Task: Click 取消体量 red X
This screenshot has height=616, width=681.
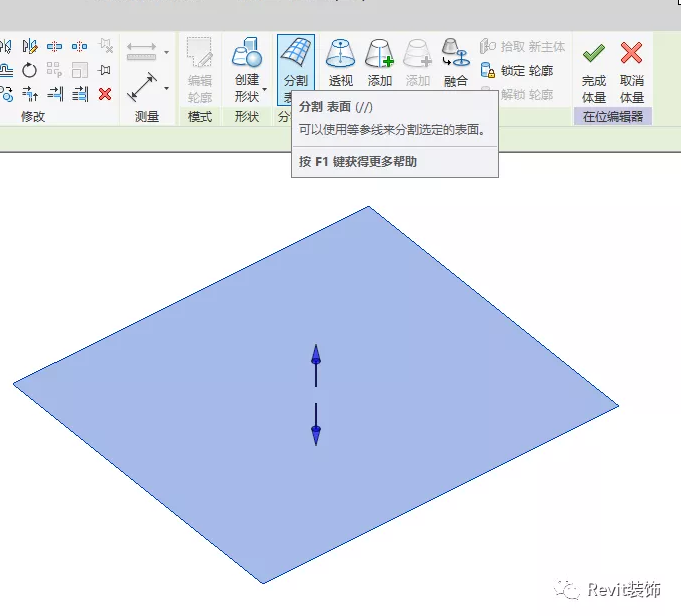Action: pos(631,73)
